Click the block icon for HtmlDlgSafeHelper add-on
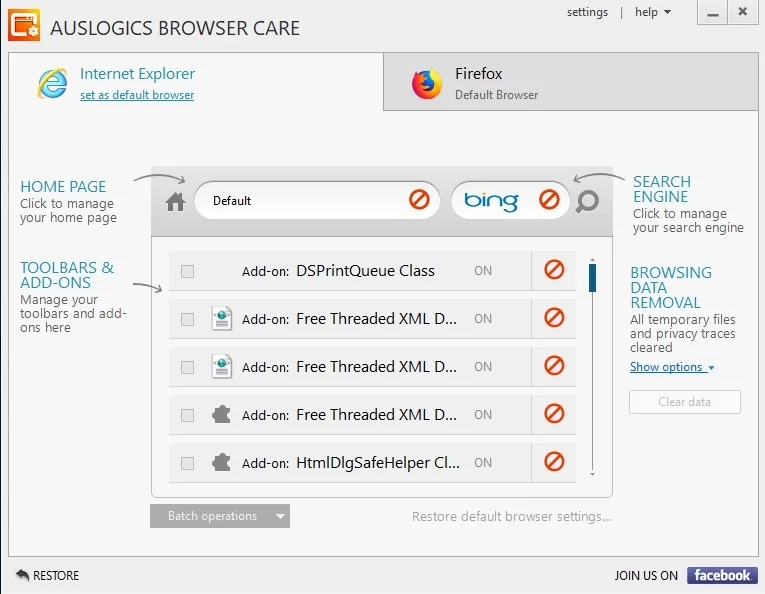765x594 pixels. (554, 462)
